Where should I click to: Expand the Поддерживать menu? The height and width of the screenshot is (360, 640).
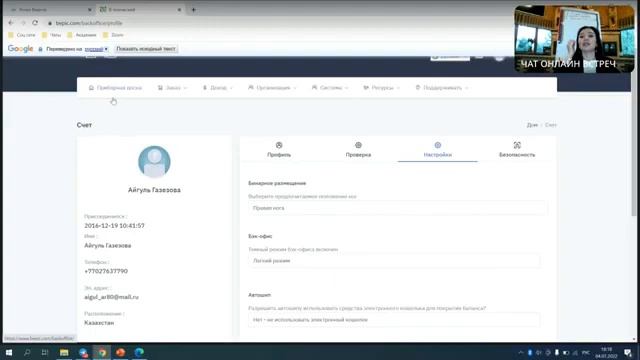tap(442, 88)
